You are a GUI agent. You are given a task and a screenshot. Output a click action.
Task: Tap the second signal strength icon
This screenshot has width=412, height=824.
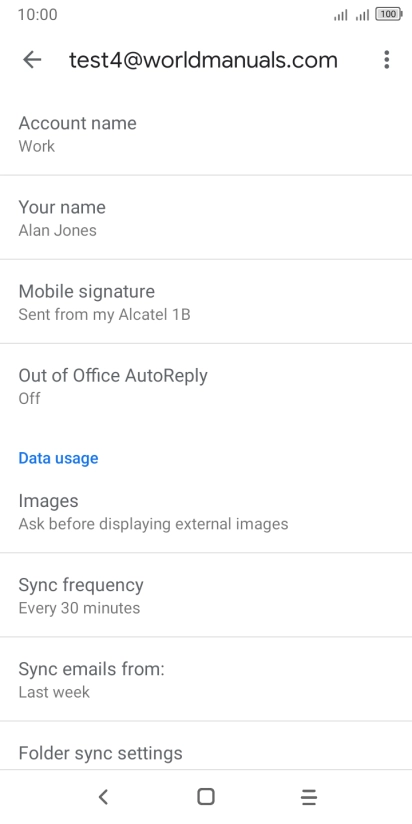pyautogui.click(x=362, y=15)
